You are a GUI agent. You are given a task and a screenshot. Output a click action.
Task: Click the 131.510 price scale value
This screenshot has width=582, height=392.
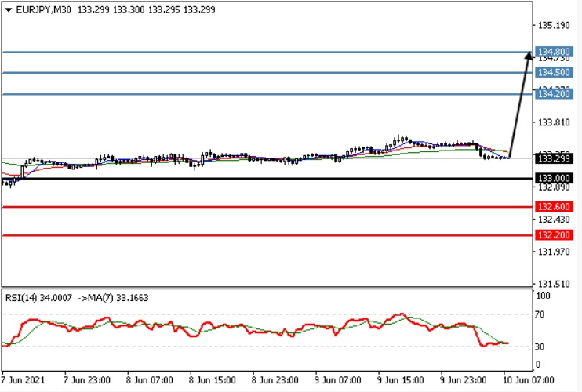[554, 284]
